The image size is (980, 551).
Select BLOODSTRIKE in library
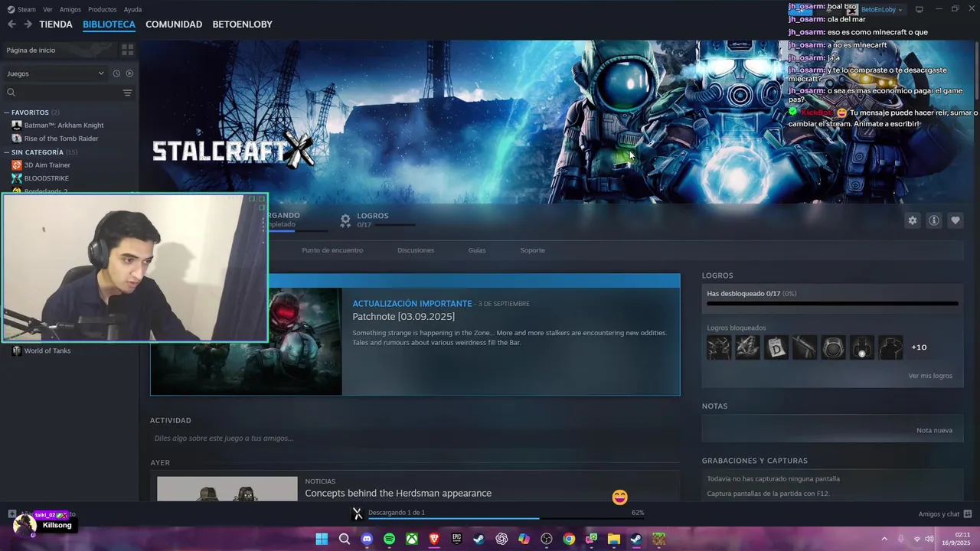click(x=47, y=178)
